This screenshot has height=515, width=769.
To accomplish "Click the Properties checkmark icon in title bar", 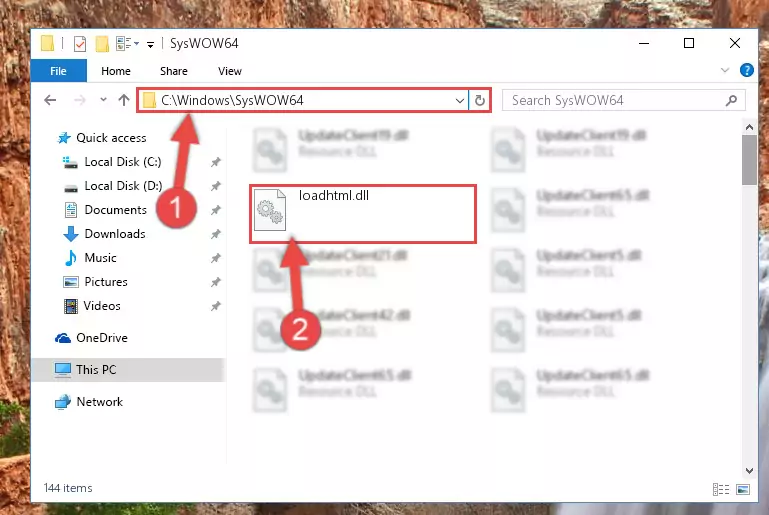I will click(x=80, y=44).
